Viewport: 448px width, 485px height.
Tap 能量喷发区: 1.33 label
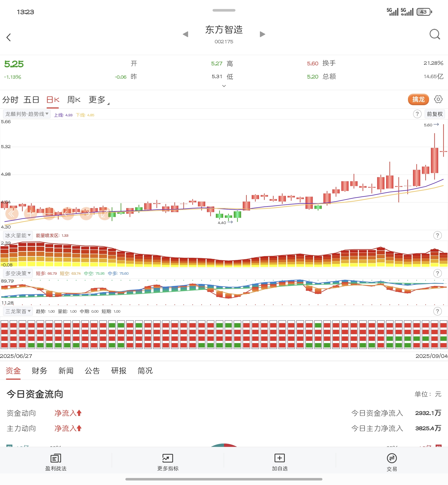pos(52,235)
